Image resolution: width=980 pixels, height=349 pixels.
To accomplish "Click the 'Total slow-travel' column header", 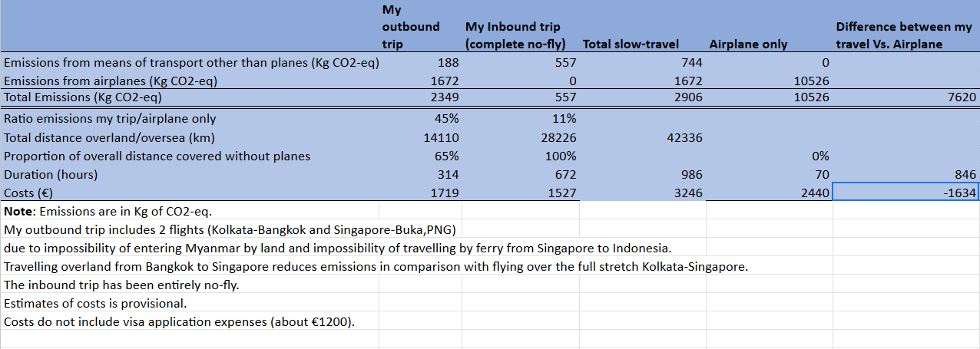I will pyautogui.click(x=631, y=44).
